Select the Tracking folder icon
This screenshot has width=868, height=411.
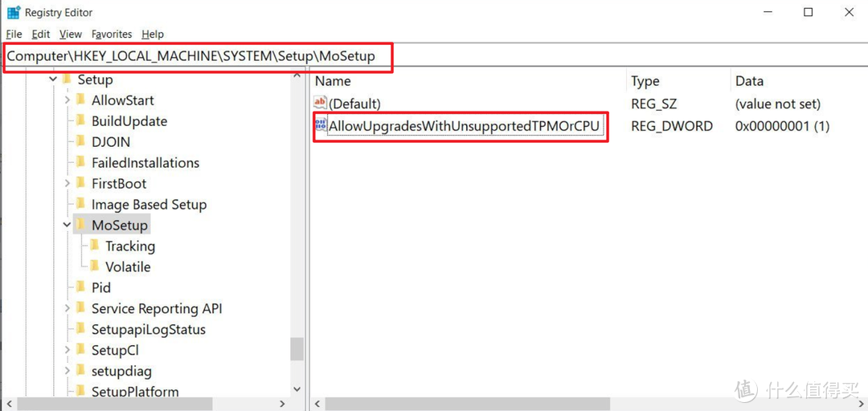tap(95, 245)
